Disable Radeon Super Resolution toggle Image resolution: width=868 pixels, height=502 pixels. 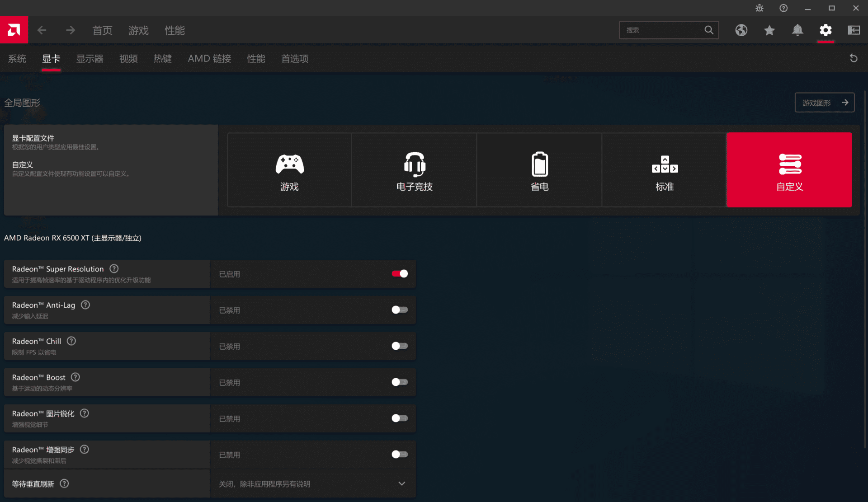click(400, 274)
